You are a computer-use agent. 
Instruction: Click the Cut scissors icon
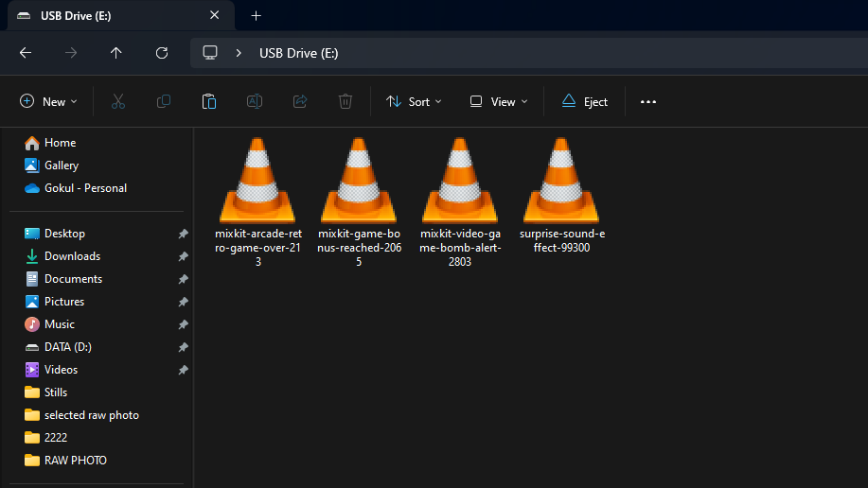[x=118, y=102]
